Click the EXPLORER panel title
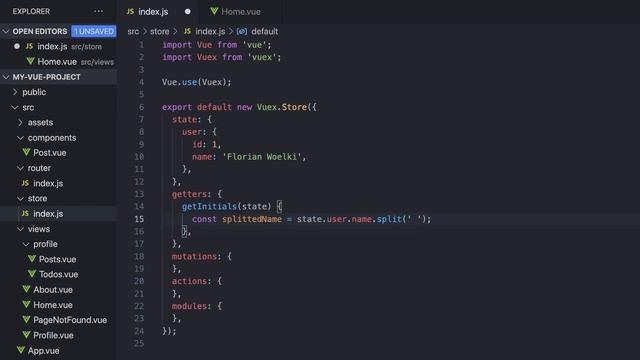640x360 pixels. click(x=31, y=11)
